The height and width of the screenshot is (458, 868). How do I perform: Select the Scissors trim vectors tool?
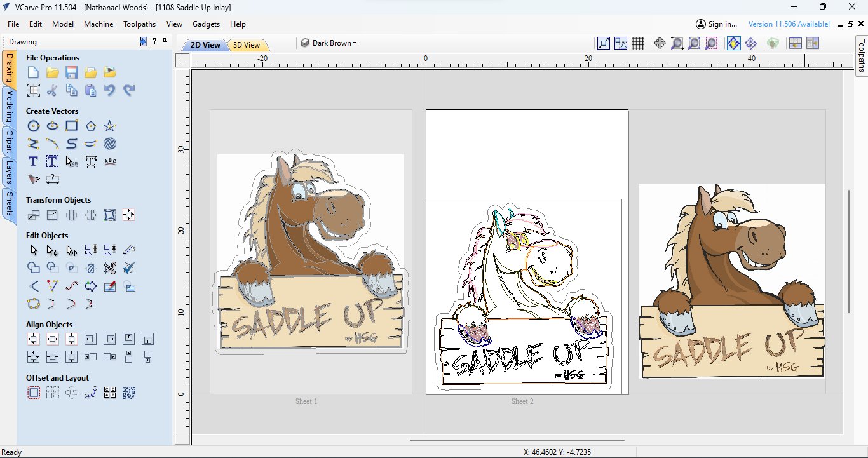tap(110, 268)
